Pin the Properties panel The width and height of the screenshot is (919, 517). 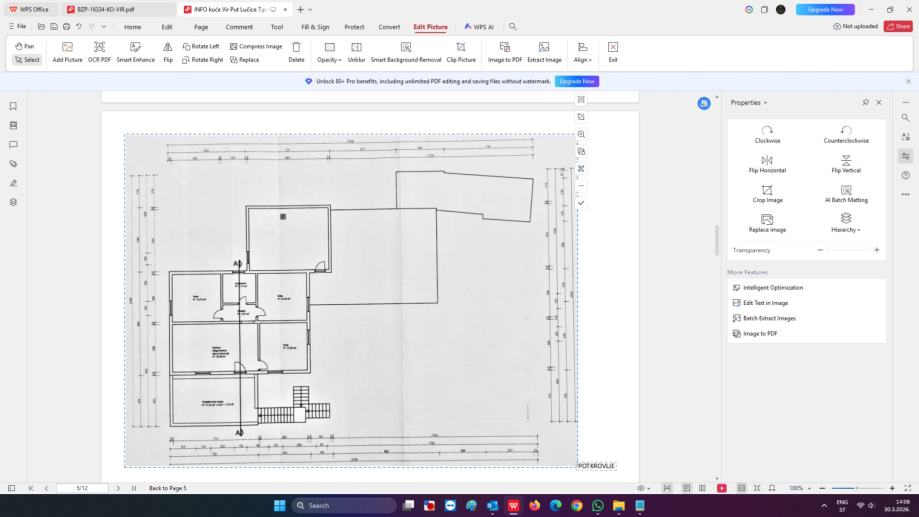pyautogui.click(x=865, y=102)
